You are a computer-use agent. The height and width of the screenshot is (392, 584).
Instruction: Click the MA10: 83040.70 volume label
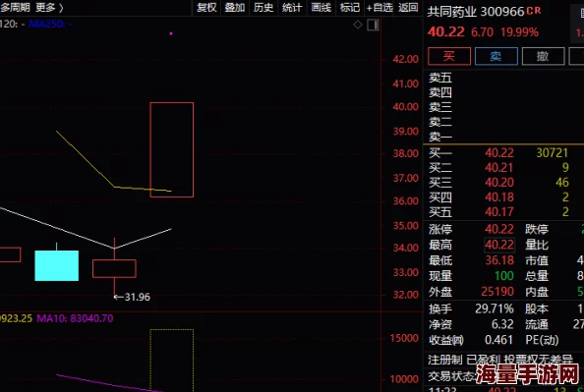pos(75,318)
